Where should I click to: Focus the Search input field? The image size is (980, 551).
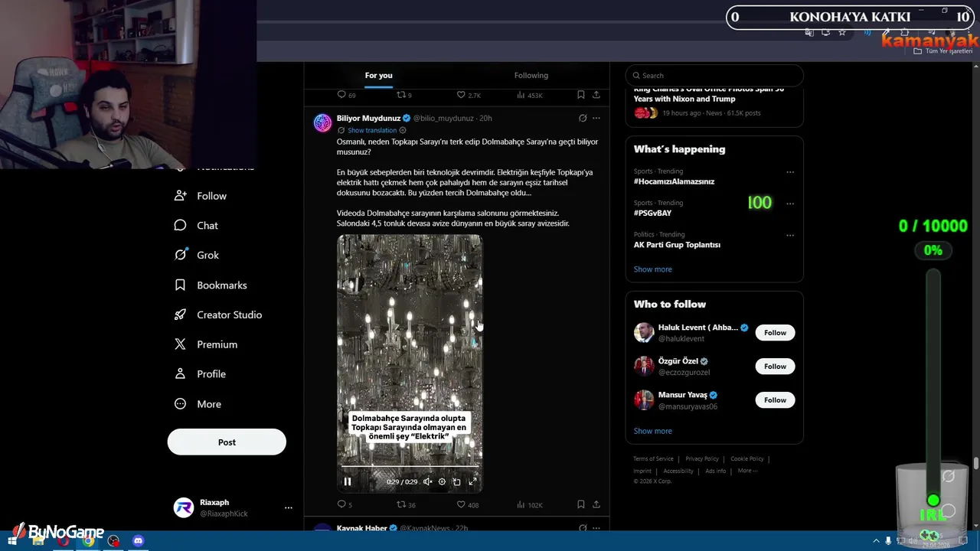714,75
